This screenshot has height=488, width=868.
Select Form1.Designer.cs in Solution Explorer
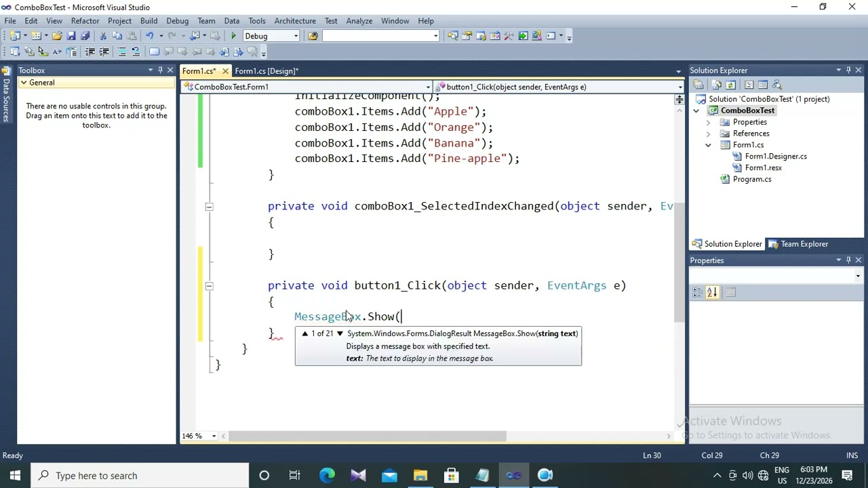pyautogui.click(x=776, y=157)
